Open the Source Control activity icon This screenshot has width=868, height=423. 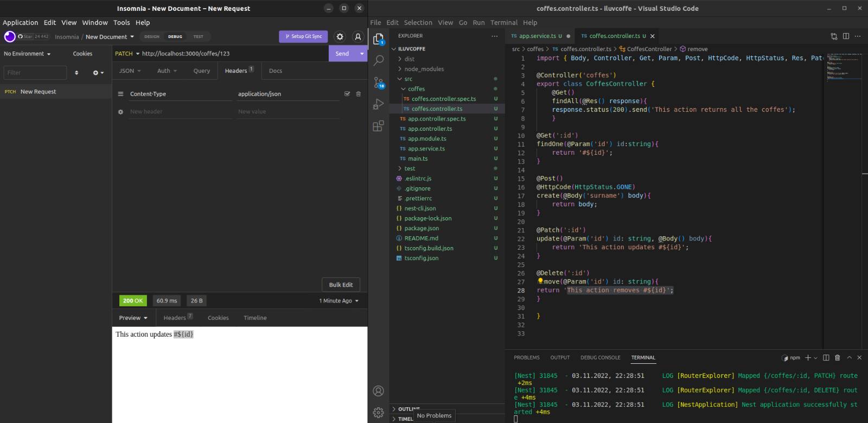pos(379,83)
